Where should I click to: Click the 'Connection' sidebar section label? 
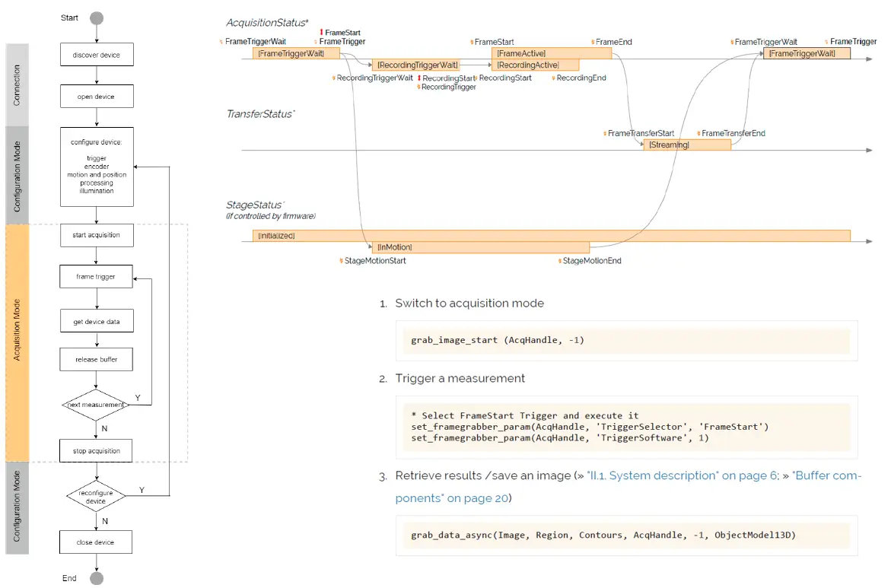point(17,84)
